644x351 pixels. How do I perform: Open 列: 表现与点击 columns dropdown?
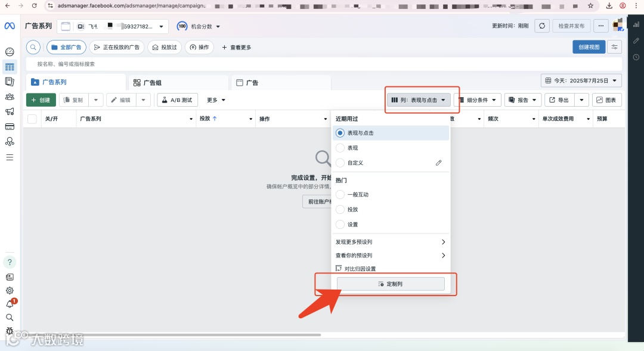tap(419, 100)
